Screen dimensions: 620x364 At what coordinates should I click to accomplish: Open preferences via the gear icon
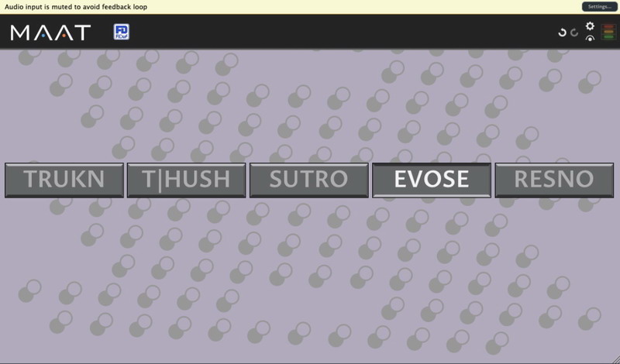(590, 26)
